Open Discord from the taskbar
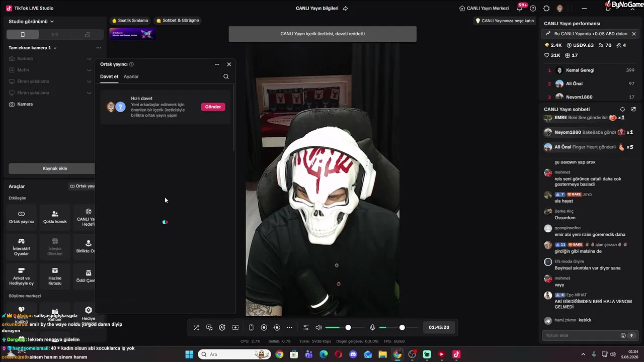Viewport: 644px width, 362px height. [353, 354]
